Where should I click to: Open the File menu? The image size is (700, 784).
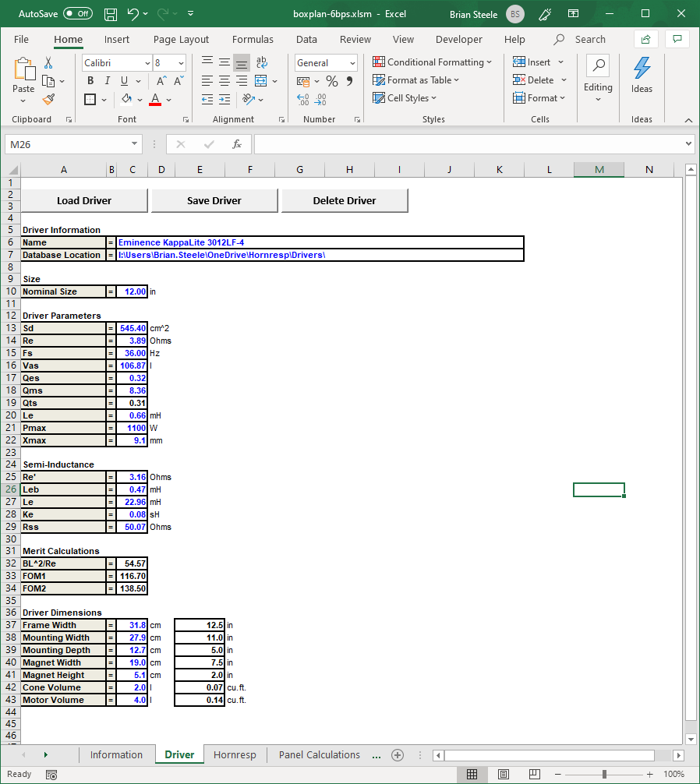point(21,40)
